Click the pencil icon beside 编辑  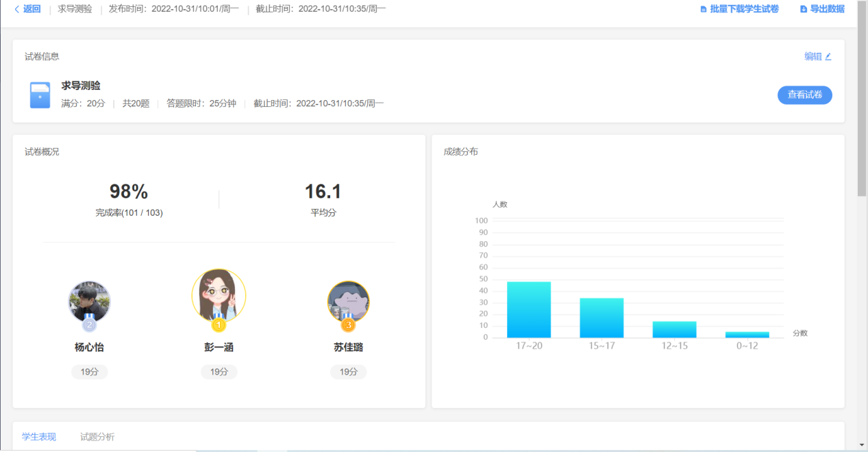tap(828, 57)
